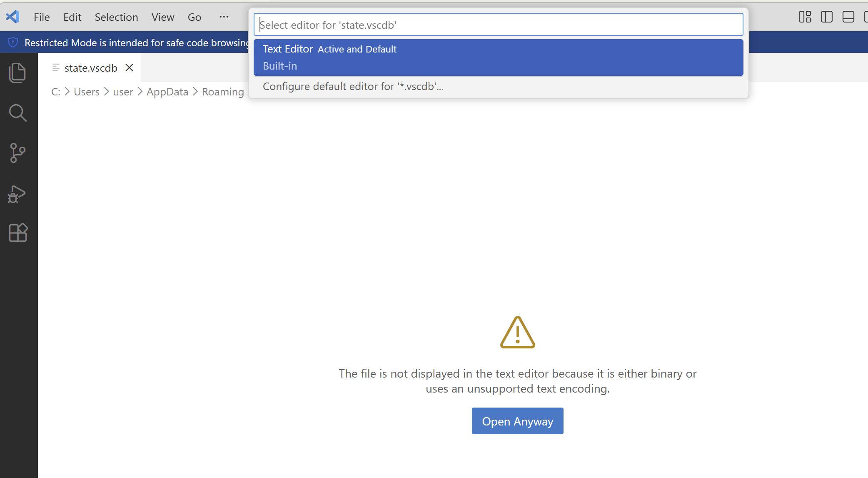Open the File menu
This screenshot has width=868, height=478.
(x=42, y=17)
